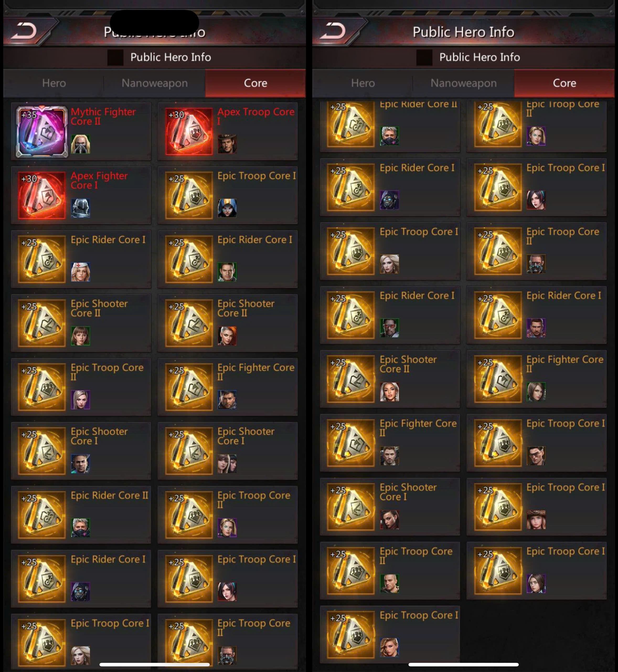Screen dimensions: 618x672
Task: Tap the two-girls portrait under Epic Shooter Core I
Action: tap(227, 464)
